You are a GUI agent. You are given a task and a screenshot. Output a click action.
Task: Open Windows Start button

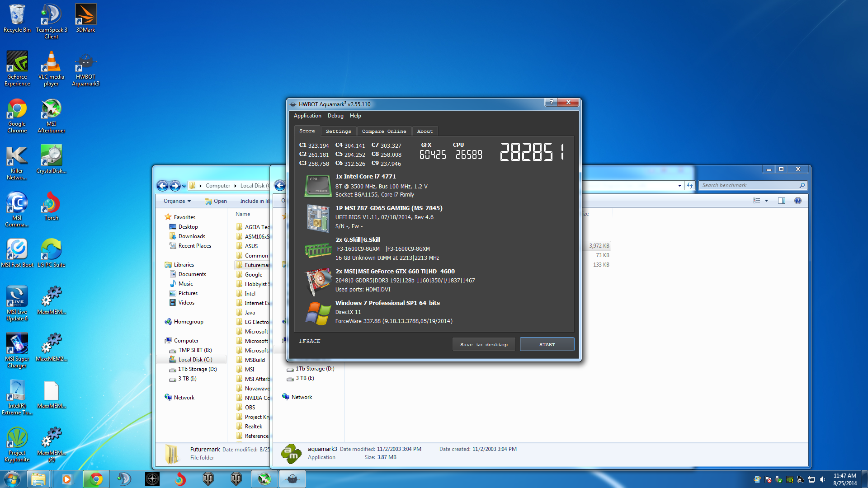click(12, 479)
